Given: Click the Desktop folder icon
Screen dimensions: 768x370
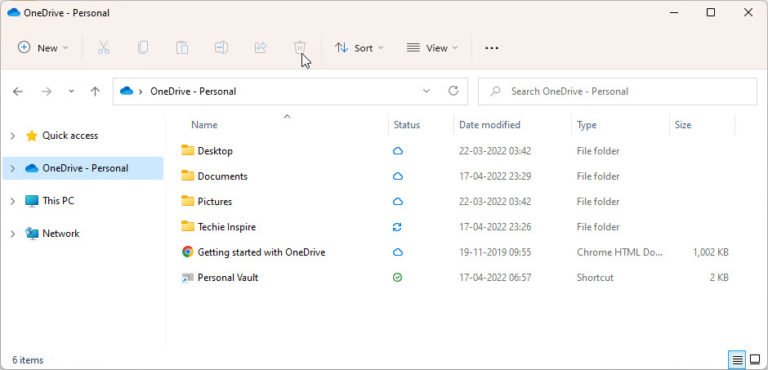Looking at the screenshot, I should coord(188,150).
